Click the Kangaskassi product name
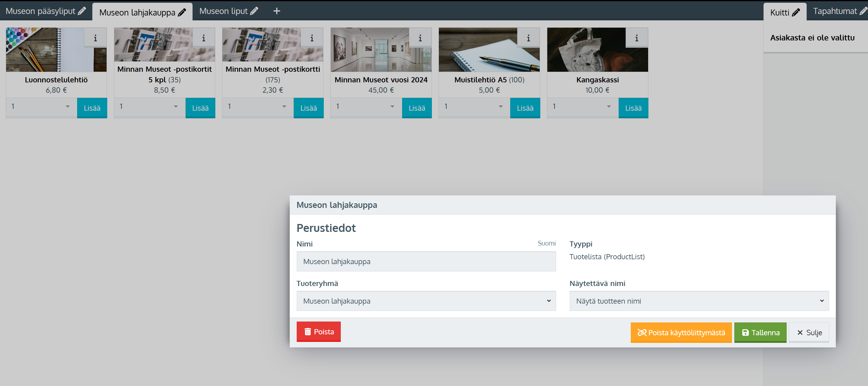The image size is (868, 386). click(x=597, y=80)
